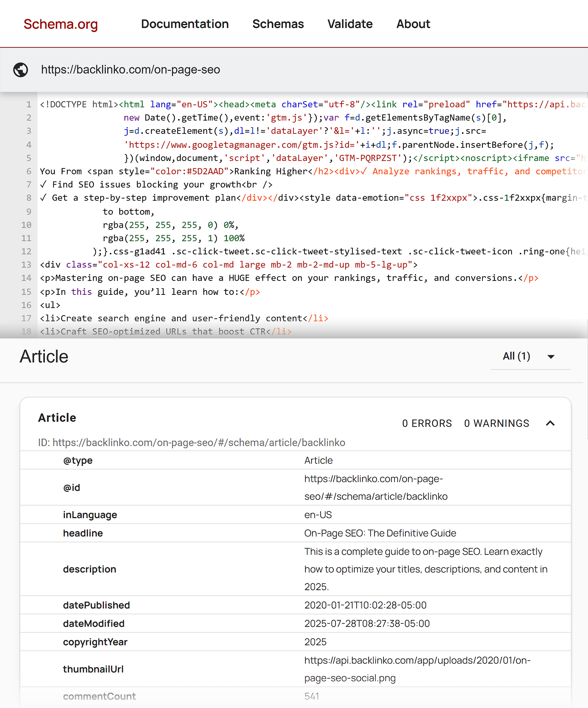Click the 0 ERRORS label on Article card
588x708 pixels.
[427, 423]
